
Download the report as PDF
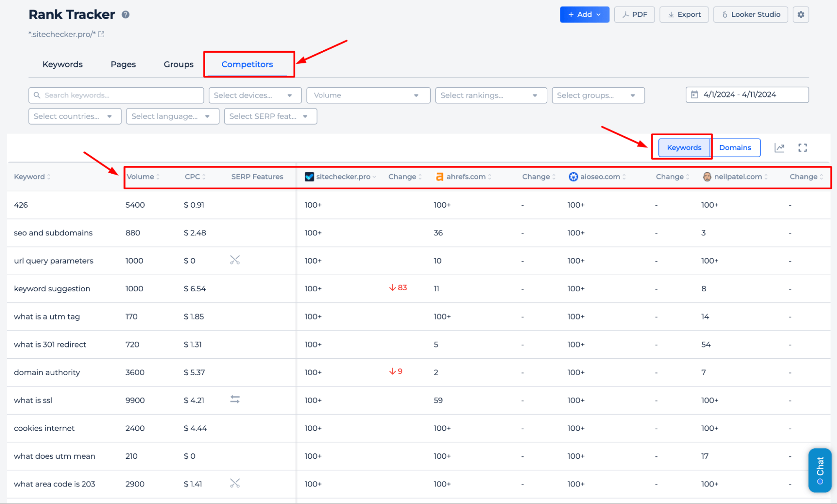point(634,15)
